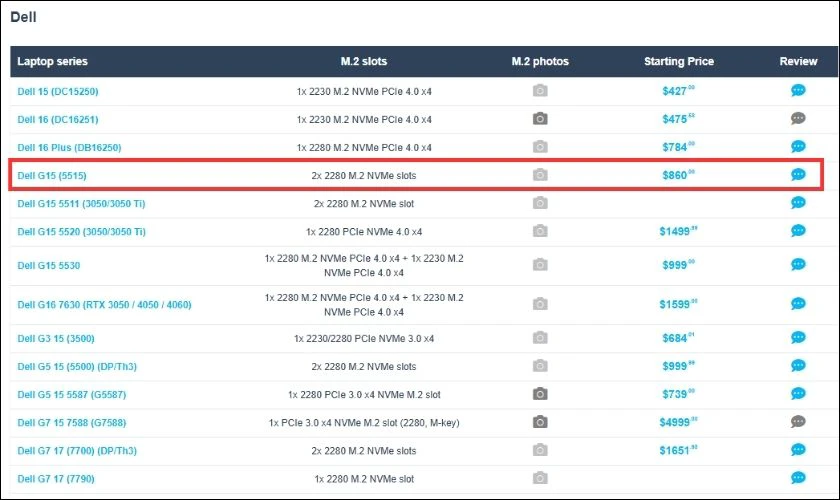This screenshot has width=840, height=500.
Task: Open review bubble for Dell G15 5511
Action: [x=798, y=203]
